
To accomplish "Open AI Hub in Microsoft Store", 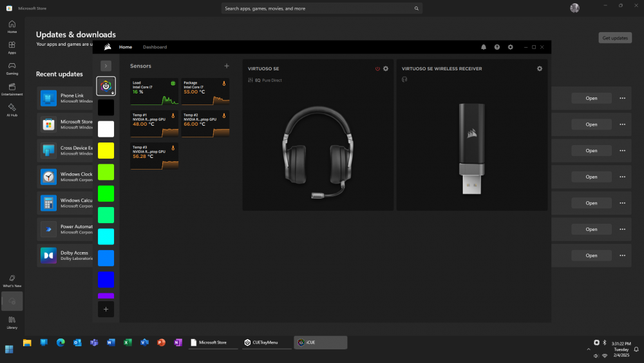I will tap(12, 110).
